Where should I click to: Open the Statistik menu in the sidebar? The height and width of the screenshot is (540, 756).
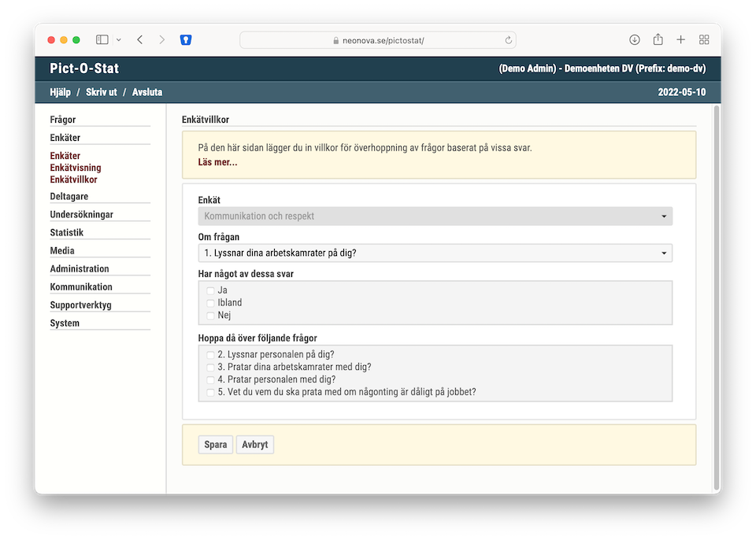(x=67, y=233)
